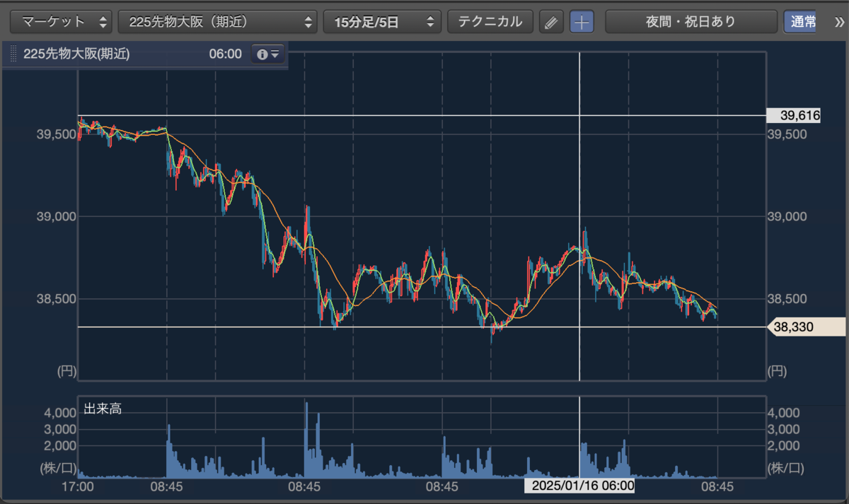Viewport: 849px width, 504px height.
Task: Click the left 4,000 volume axis label
Action: 59,413
